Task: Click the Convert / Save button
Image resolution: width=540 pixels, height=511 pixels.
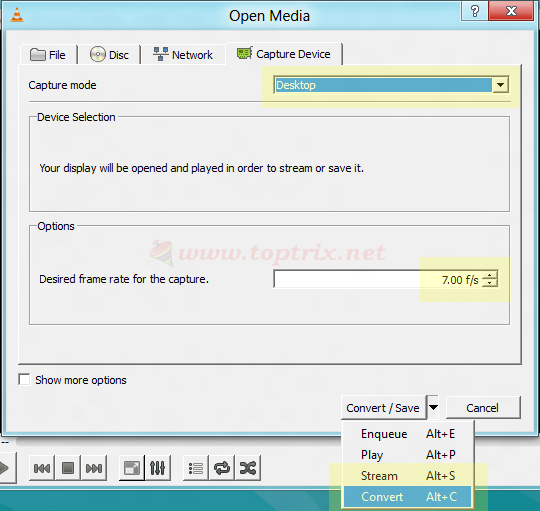Action: click(383, 408)
